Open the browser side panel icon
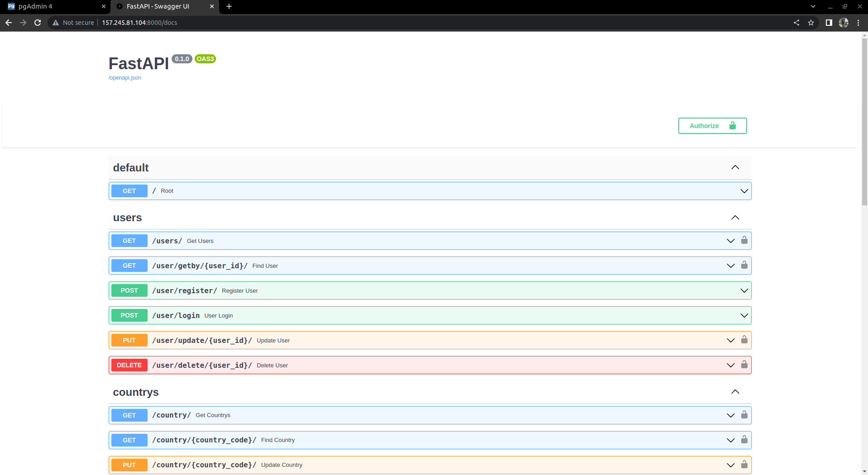 coord(829,23)
